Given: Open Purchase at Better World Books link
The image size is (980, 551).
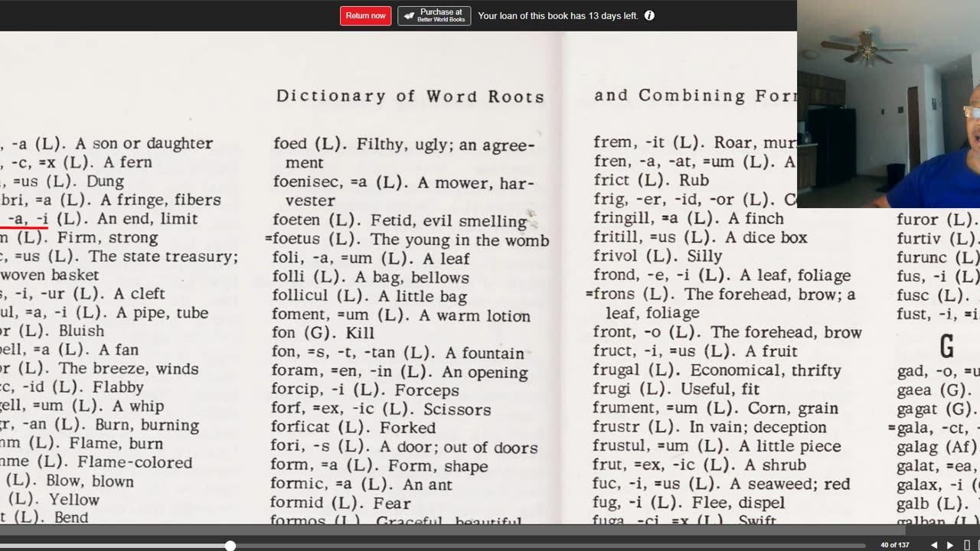Looking at the screenshot, I should (434, 15).
